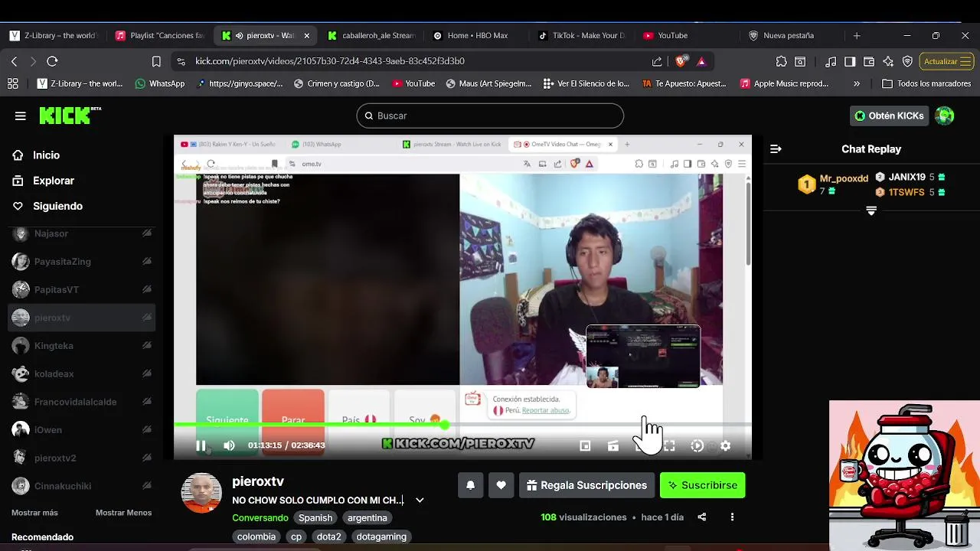Show hidden bookmarks with the double chevron

click(856, 83)
